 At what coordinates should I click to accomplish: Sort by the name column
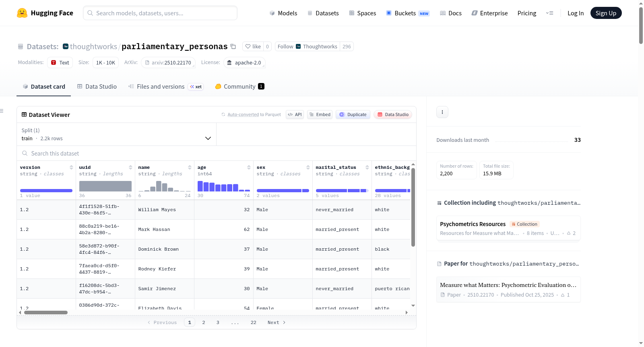(x=190, y=167)
